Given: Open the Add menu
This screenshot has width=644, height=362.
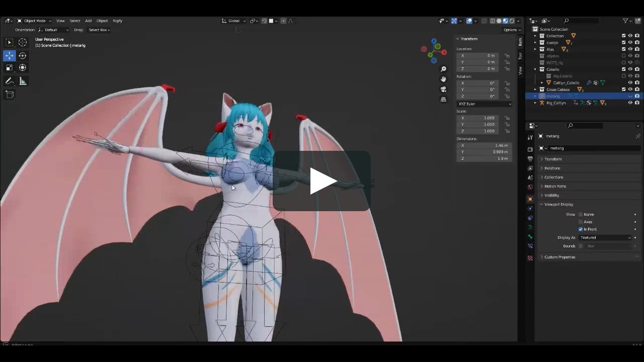Looking at the screenshot, I should click(x=88, y=21).
